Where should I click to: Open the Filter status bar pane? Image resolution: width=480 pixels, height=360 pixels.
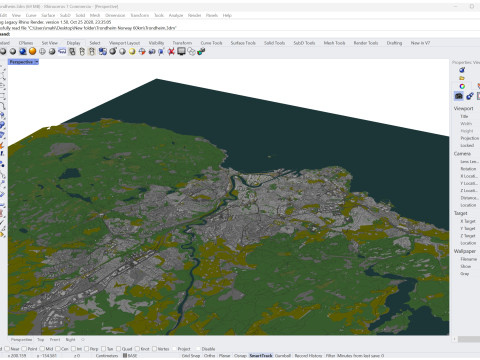pyautogui.click(x=330, y=356)
